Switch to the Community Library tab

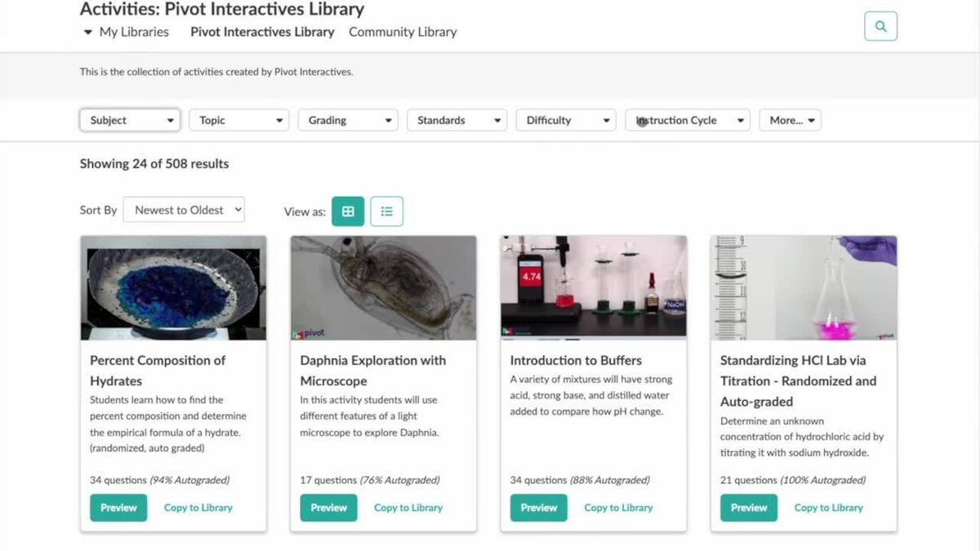coord(403,32)
